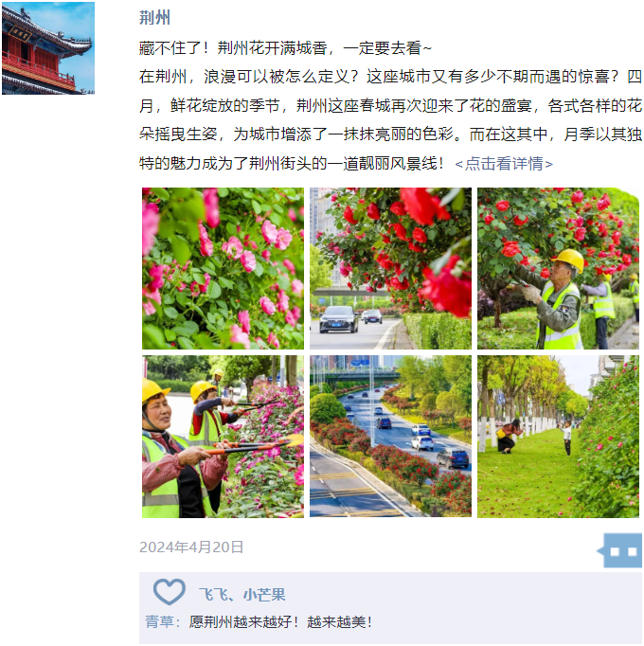The width and height of the screenshot is (644, 646).
Task: Click the heart like icon
Action: tap(170, 592)
